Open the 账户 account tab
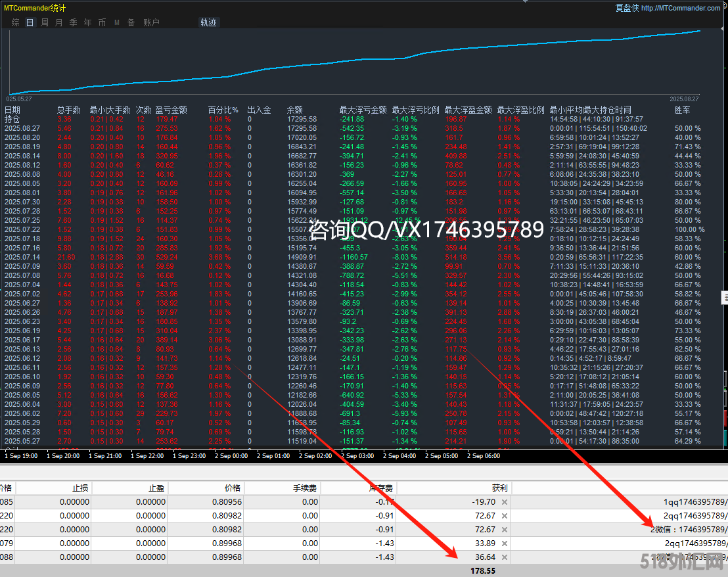 (151, 22)
